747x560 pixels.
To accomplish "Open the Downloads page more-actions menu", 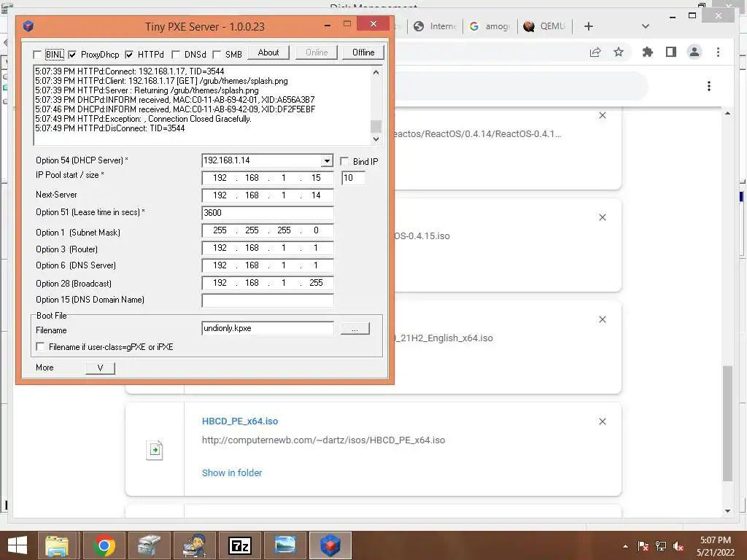I will tap(709, 86).
